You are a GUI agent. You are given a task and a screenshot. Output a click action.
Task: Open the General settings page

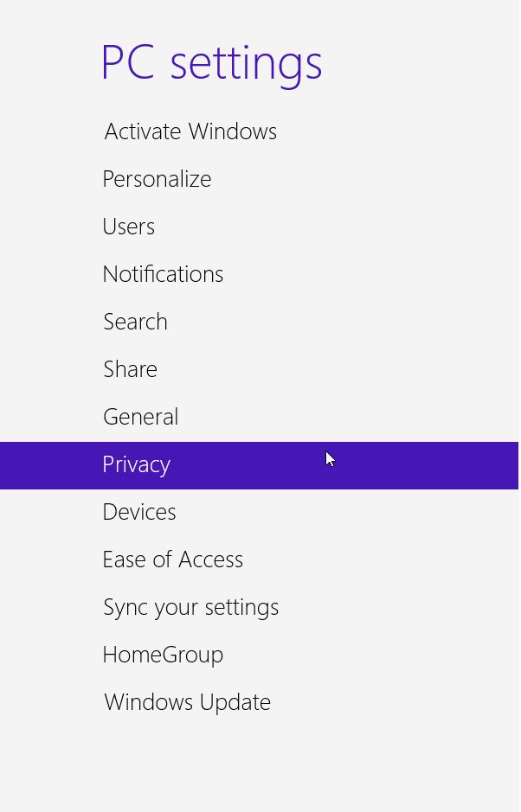point(140,417)
